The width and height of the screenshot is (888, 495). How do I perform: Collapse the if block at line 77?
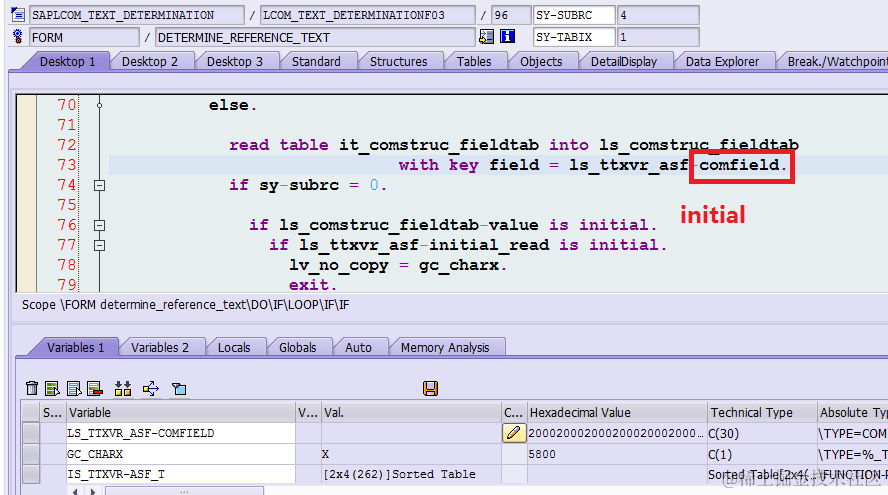(99, 245)
